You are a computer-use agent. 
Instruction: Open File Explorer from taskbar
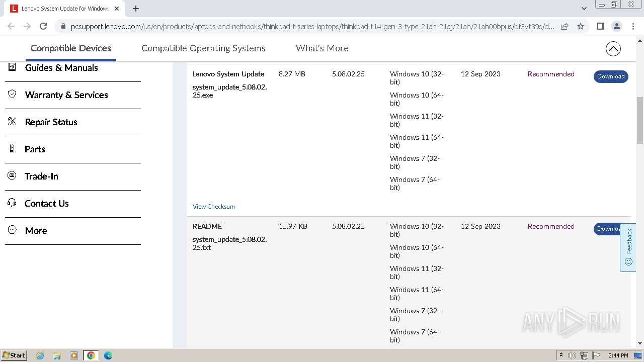(57, 355)
